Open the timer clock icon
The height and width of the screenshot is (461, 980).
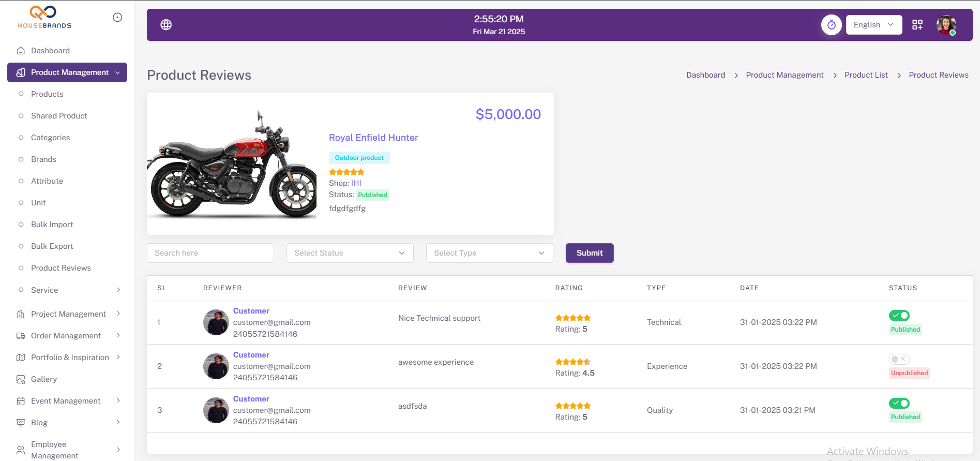[831, 25]
